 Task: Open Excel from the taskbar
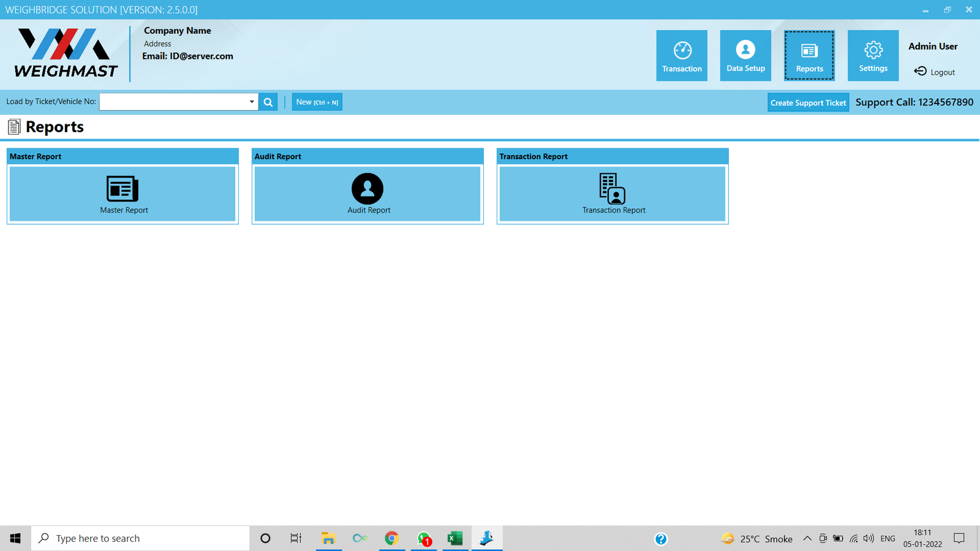tap(454, 539)
